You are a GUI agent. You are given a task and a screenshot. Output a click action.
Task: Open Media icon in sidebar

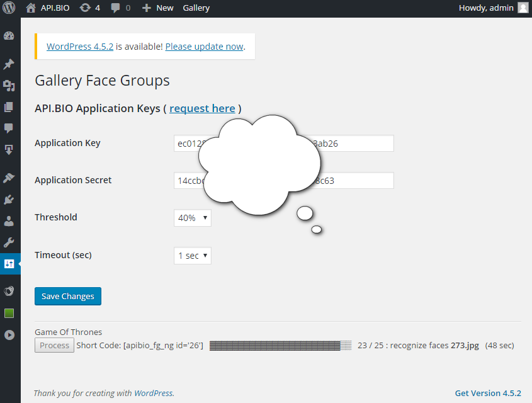point(9,86)
